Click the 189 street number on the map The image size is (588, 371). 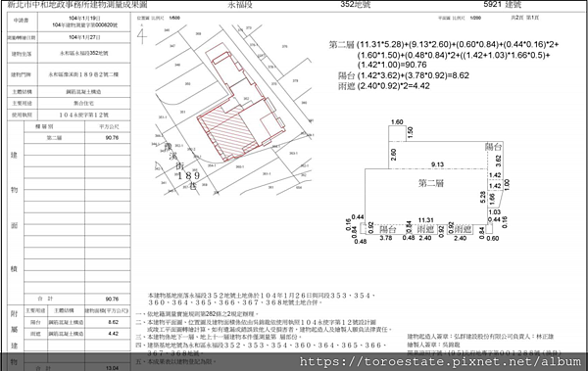point(189,176)
